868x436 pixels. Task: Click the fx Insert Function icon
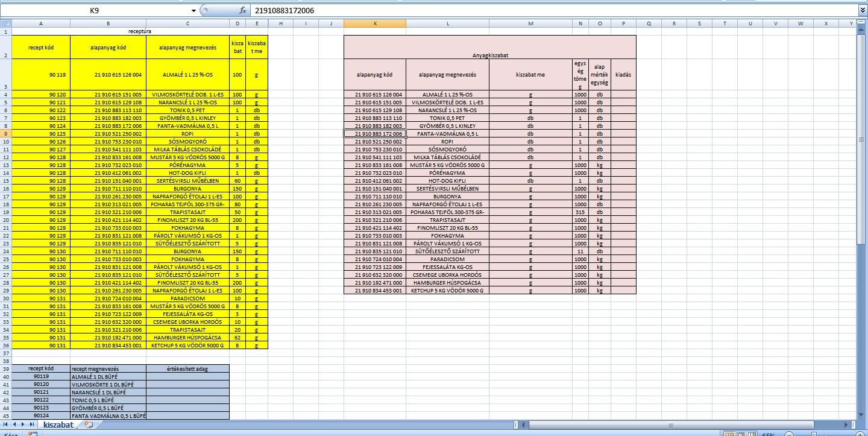[x=243, y=10]
